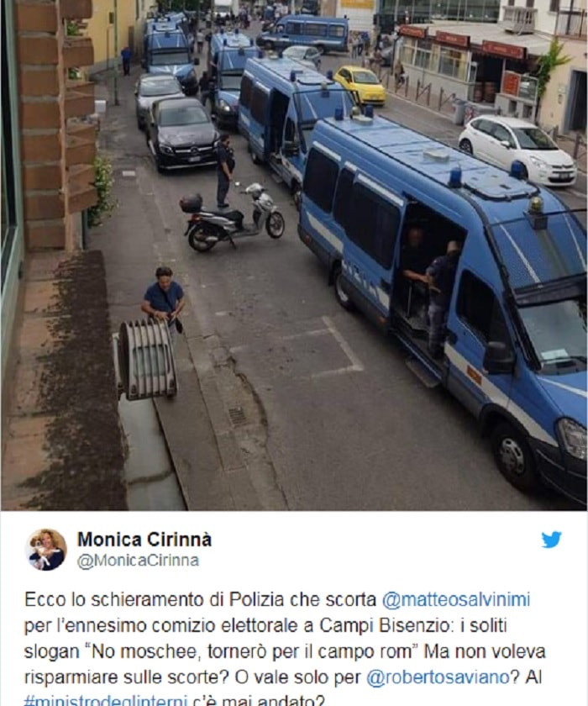Click the white hatchback parked on the right

click(517, 150)
